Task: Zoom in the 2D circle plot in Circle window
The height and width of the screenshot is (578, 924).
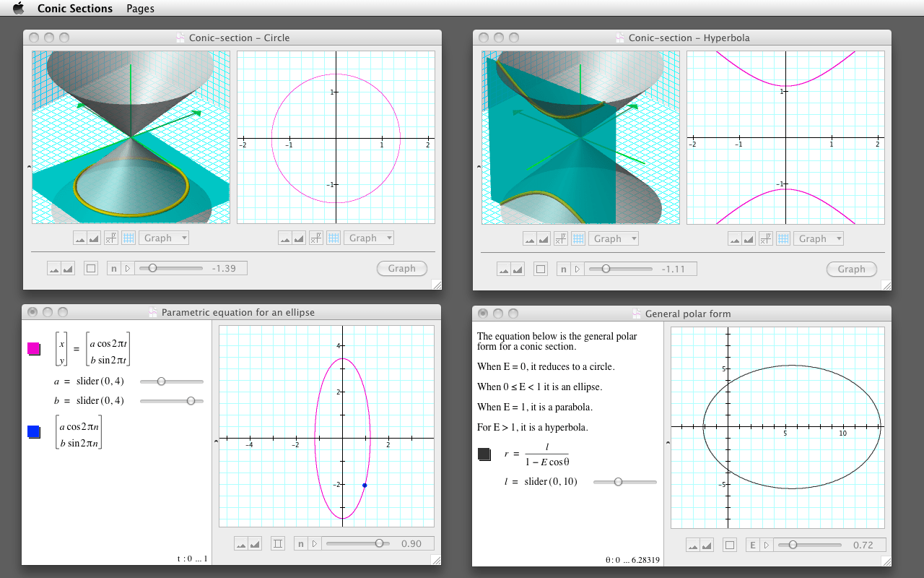Action: tap(300, 238)
